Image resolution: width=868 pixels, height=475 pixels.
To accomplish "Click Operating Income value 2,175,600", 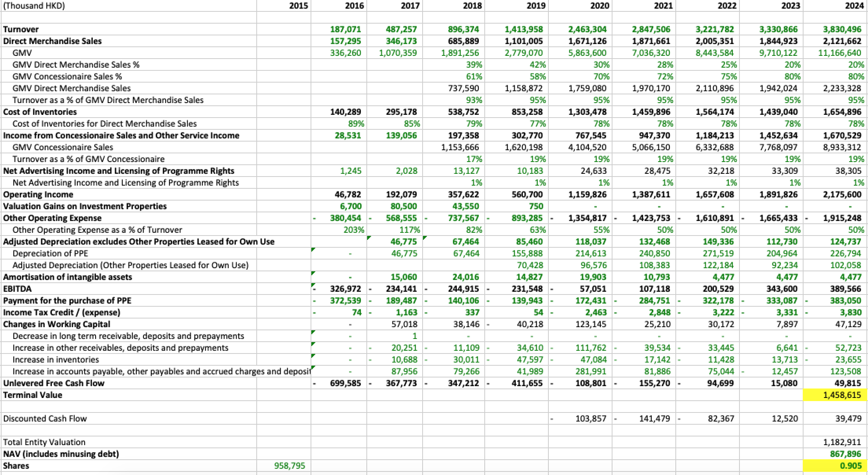I will pyautogui.click(x=842, y=195).
